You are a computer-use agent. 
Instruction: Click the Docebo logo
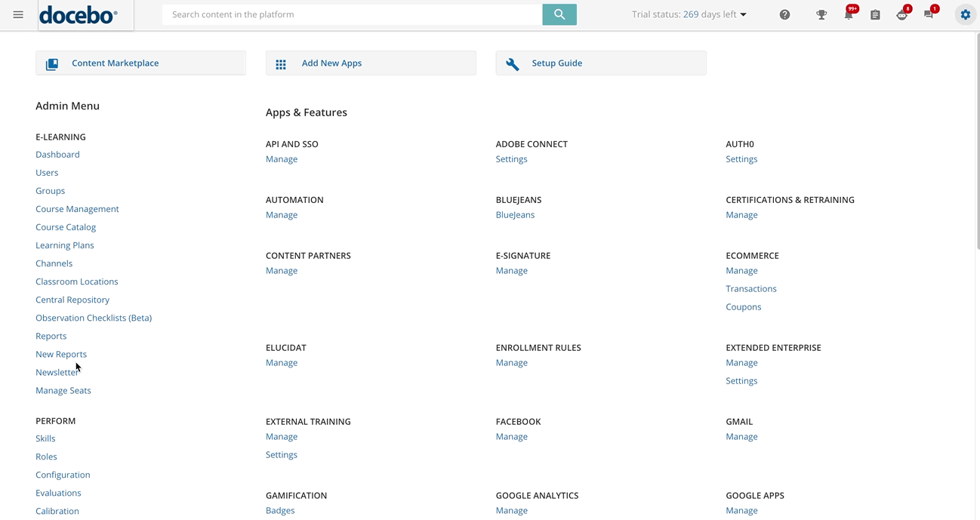79,15
